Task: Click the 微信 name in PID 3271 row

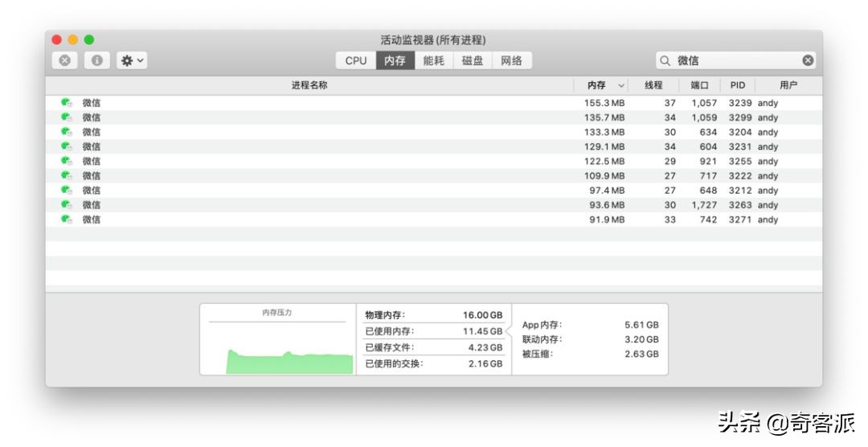Action: (92, 219)
